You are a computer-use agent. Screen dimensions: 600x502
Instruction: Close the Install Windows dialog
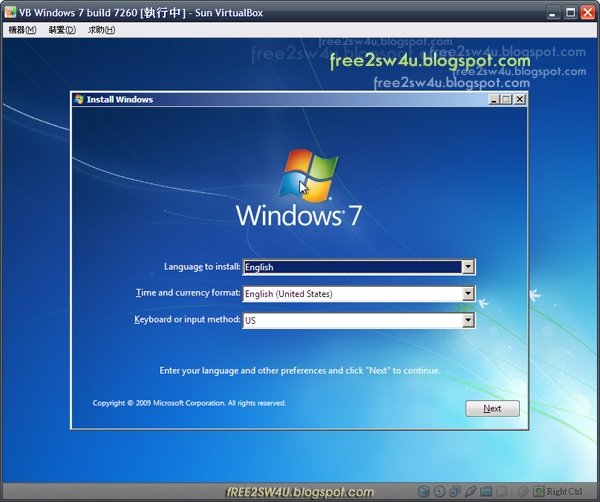[519, 99]
